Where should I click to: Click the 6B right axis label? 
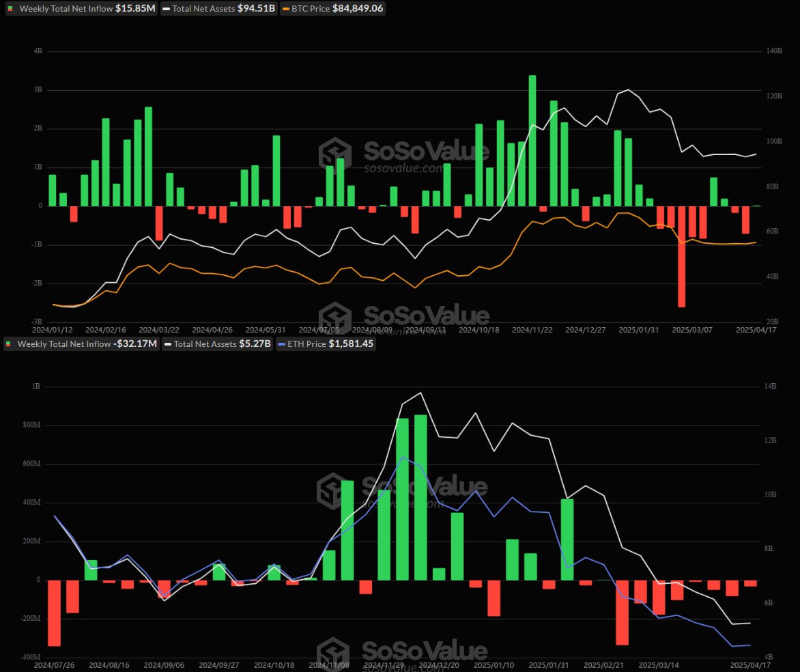click(769, 603)
